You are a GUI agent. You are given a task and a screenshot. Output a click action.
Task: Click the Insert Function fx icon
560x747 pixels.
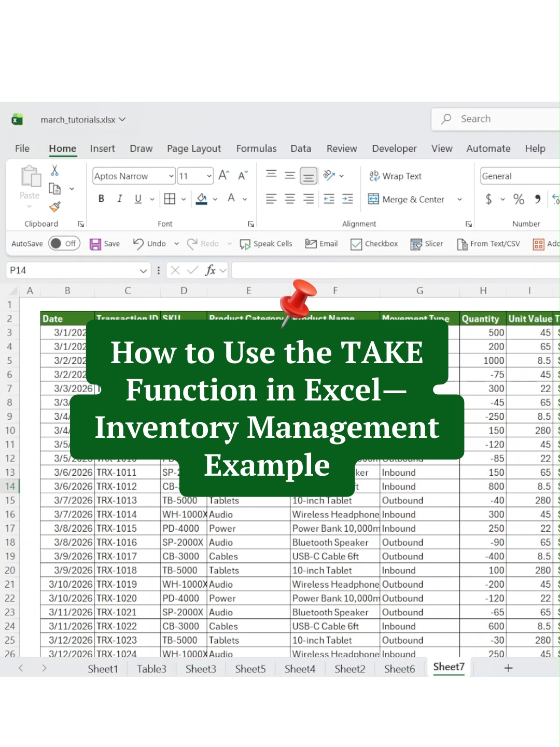[x=210, y=270]
